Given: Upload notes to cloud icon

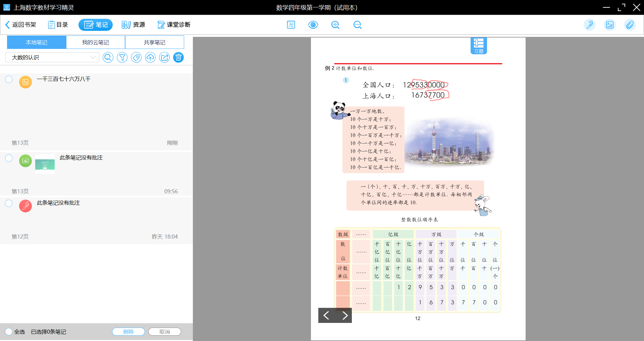Looking at the screenshot, I should 150,58.
